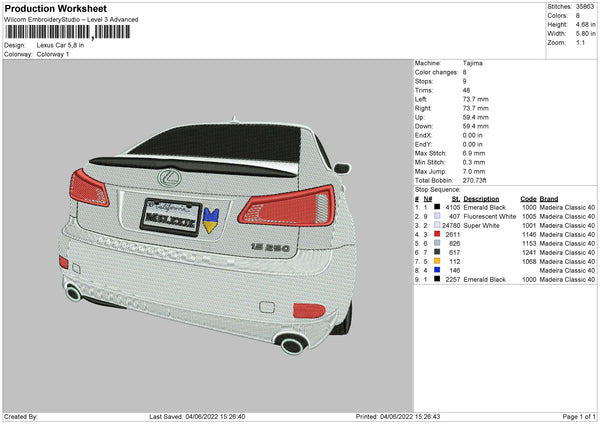
Task: Click the black rear window of the car
Action: [220, 142]
